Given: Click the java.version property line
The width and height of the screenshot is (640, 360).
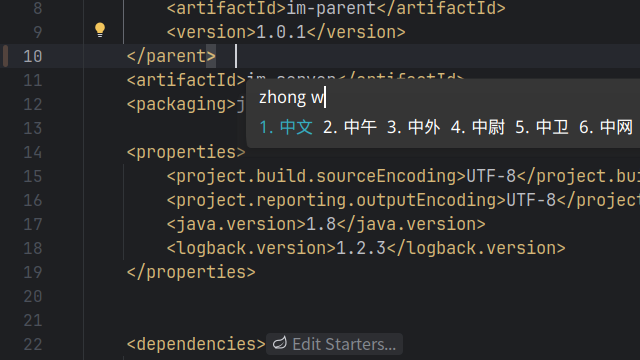Looking at the screenshot, I should pyautogui.click(x=326, y=224).
